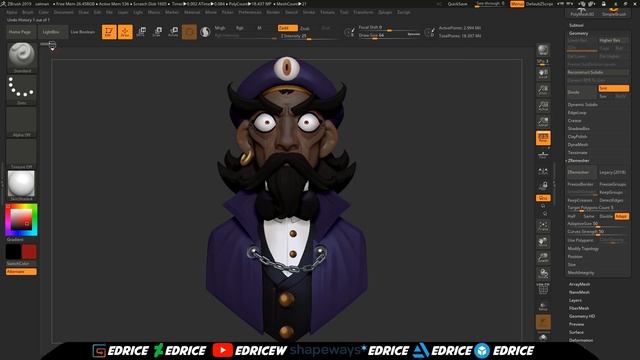Expand the ClayPolish section

(577, 137)
